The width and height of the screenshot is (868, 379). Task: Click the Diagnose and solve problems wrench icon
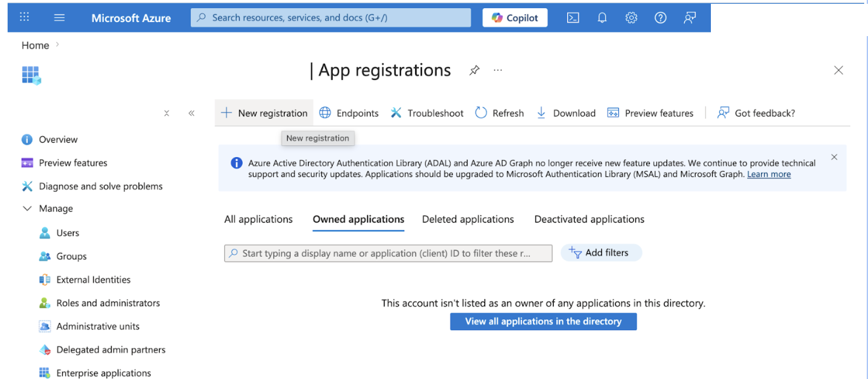point(27,186)
